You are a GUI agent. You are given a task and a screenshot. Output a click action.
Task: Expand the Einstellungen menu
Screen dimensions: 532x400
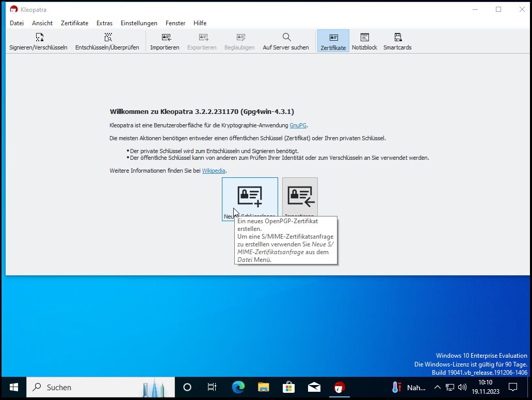[139, 23]
